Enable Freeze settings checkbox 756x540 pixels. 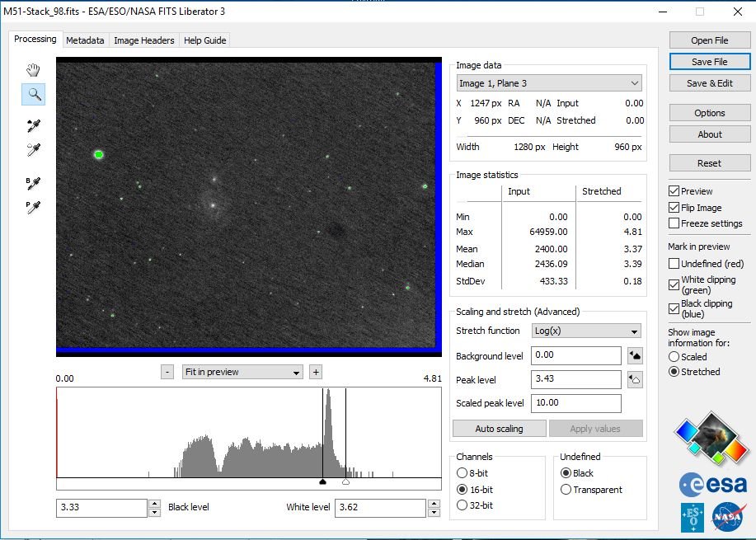click(x=674, y=223)
